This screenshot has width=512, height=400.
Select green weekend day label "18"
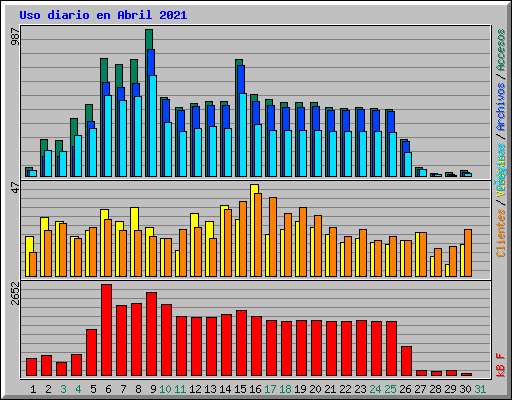[285, 389]
